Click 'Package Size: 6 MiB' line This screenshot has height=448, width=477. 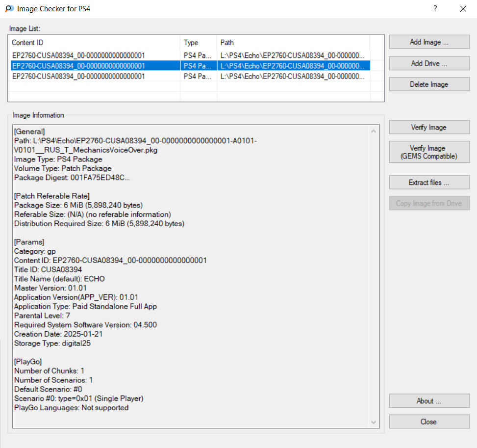78,205
